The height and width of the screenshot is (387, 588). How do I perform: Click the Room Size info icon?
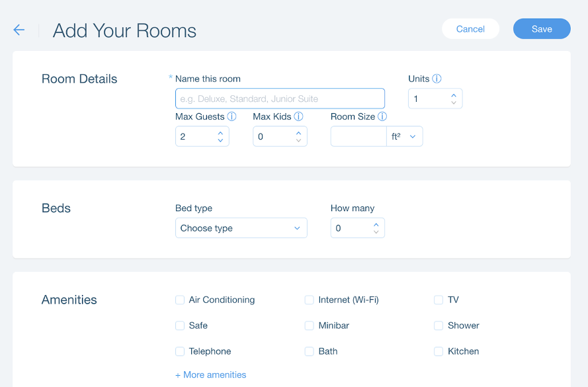coord(382,116)
